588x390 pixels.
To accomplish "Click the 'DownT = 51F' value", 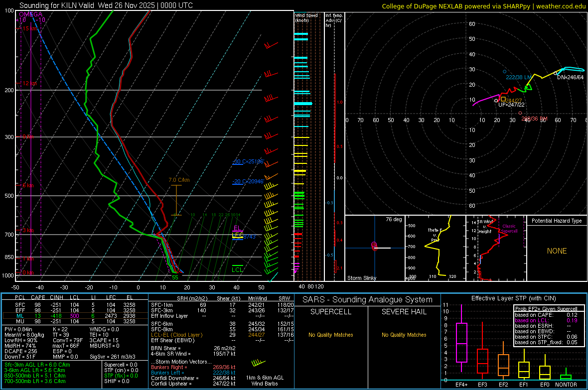I will [20, 357].
